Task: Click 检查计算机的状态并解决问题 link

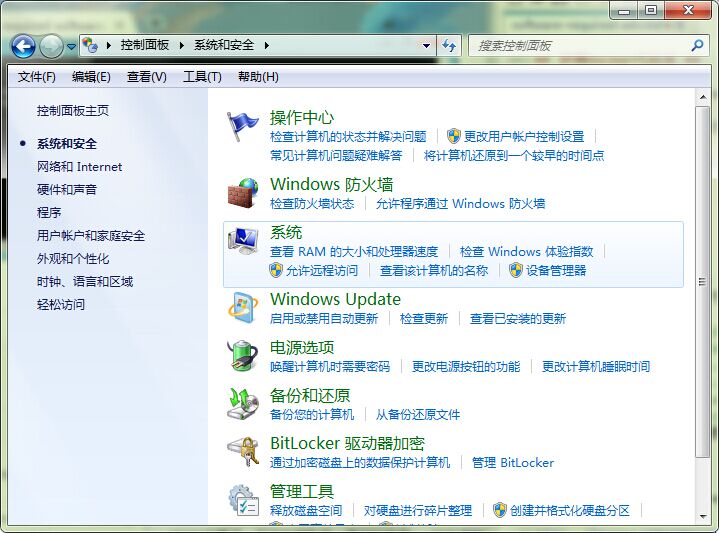Action: coord(348,136)
